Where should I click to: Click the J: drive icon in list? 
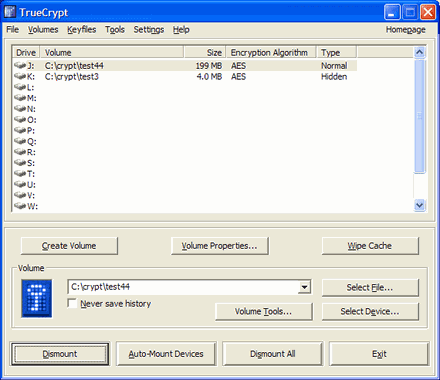(x=20, y=65)
